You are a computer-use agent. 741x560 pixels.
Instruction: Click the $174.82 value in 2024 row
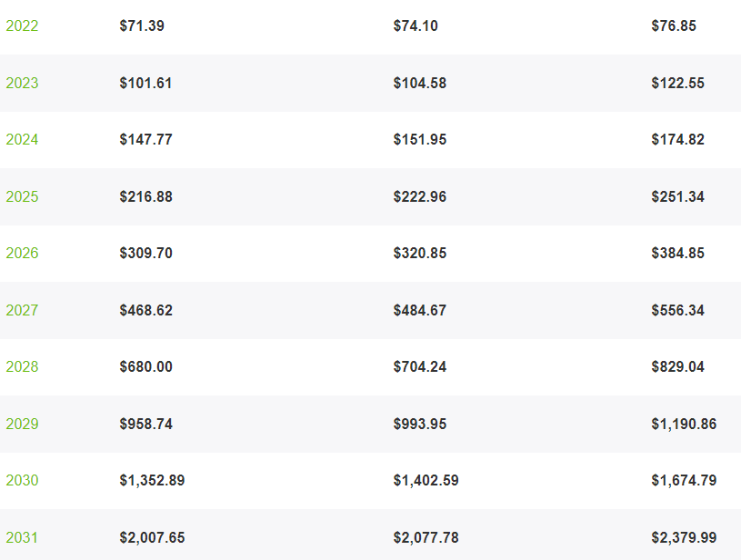(677, 140)
